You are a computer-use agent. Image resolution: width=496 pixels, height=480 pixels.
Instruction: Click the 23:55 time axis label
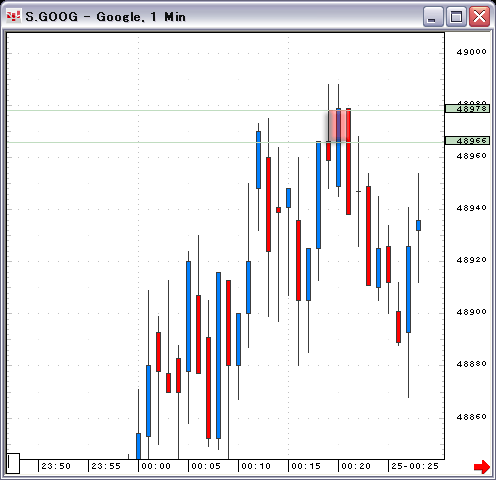[x=106, y=466]
